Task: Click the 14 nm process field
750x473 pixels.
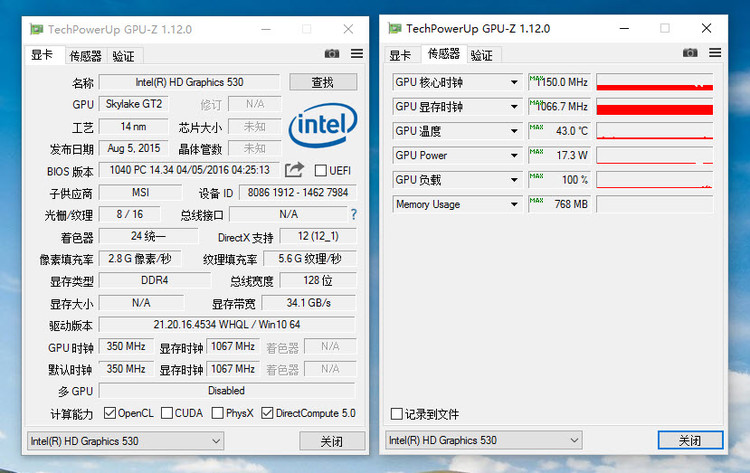Action: pyautogui.click(x=134, y=127)
